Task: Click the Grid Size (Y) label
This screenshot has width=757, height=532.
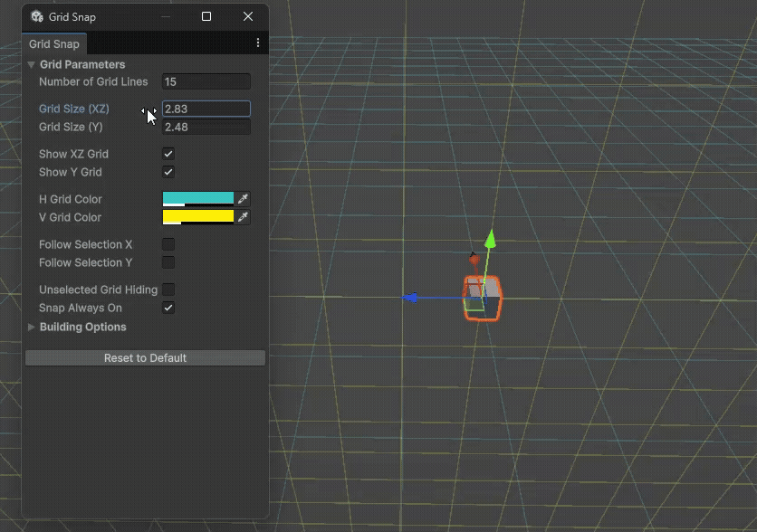Action: [71, 127]
